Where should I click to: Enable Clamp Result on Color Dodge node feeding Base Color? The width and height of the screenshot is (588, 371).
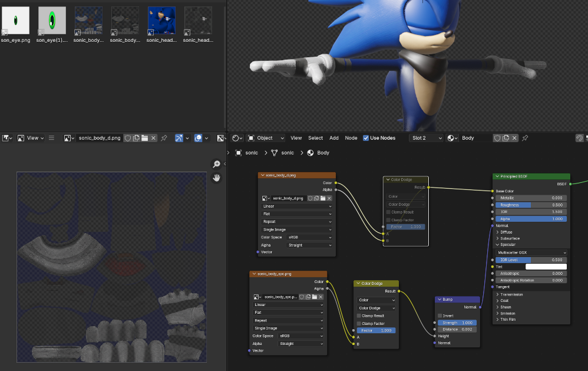pos(388,212)
